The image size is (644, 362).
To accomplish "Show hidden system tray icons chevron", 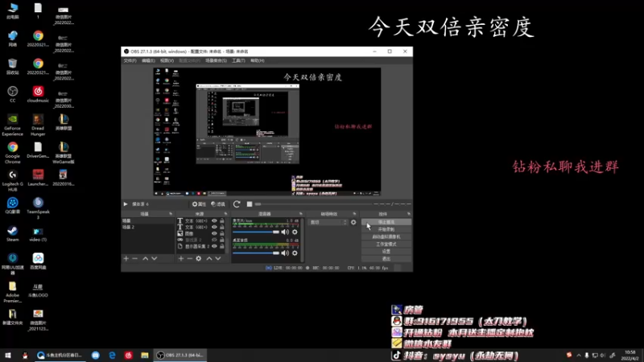I will 579,356.
